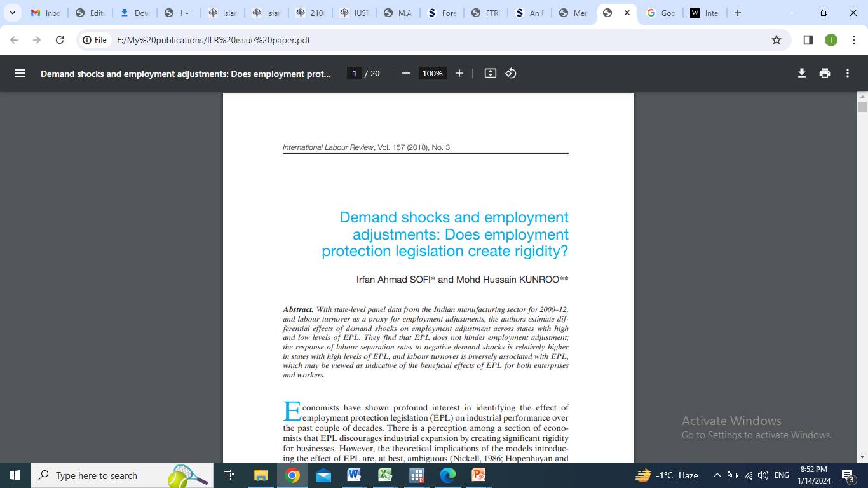
Task: Open File Explorer from the taskbar
Action: 261,475
